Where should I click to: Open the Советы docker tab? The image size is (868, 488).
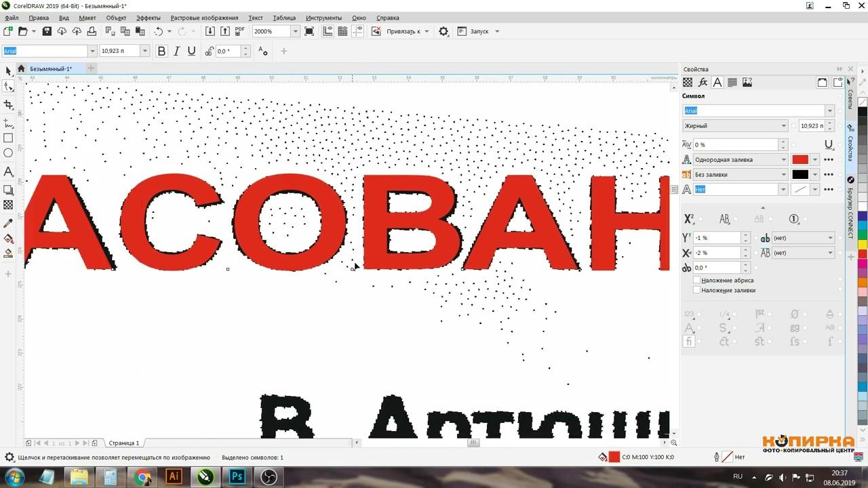tap(850, 100)
